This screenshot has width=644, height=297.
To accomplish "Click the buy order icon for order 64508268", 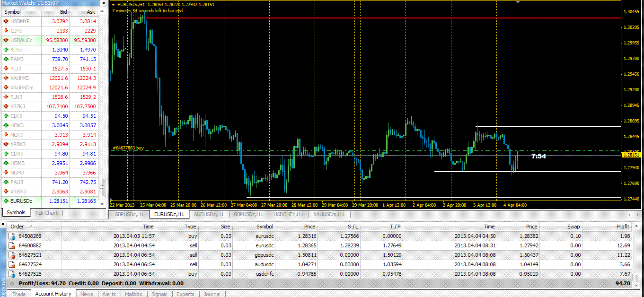I will [12, 236].
